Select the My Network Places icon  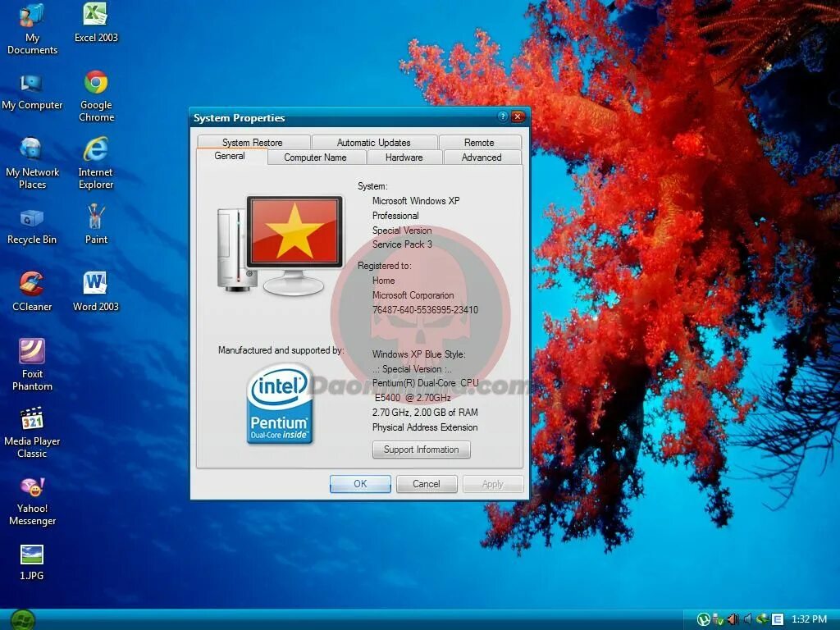(x=32, y=163)
